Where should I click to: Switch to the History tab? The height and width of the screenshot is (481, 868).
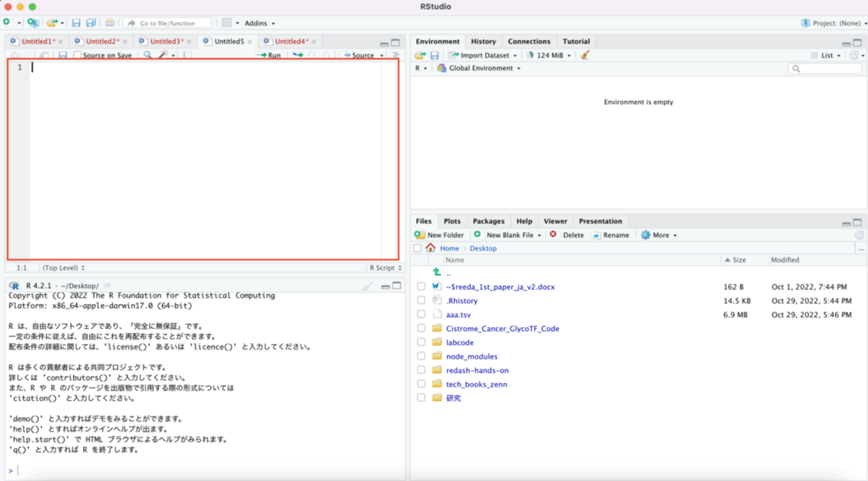point(483,42)
